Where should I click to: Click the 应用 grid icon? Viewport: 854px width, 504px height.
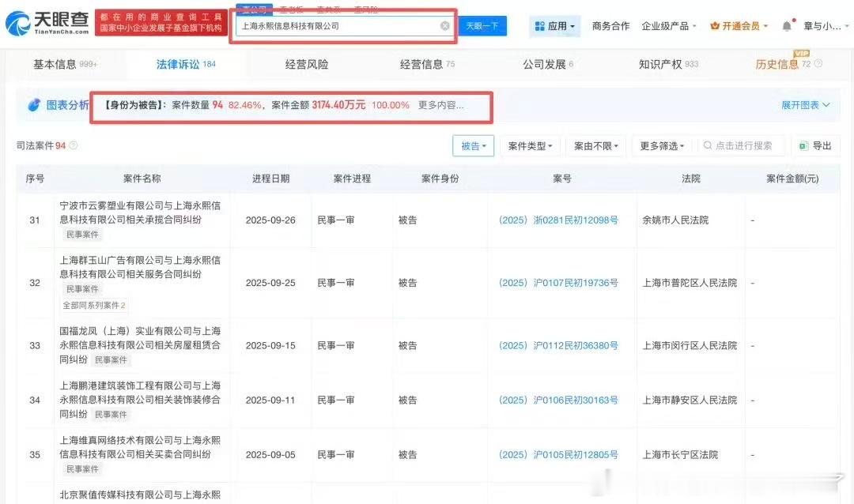540,26
